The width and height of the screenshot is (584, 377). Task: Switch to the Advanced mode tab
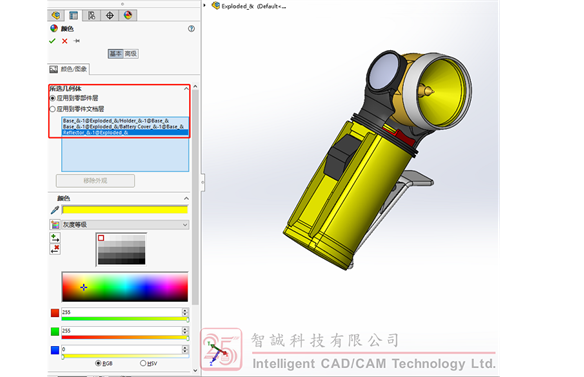click(131, 54)
